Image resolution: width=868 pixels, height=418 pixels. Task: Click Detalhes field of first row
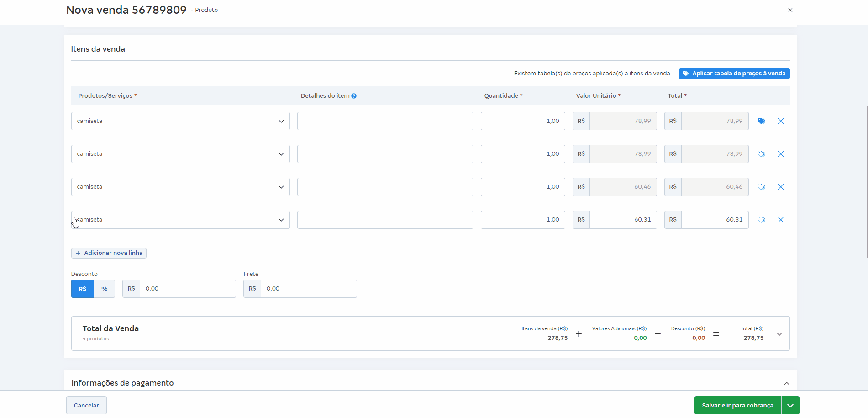385,121
